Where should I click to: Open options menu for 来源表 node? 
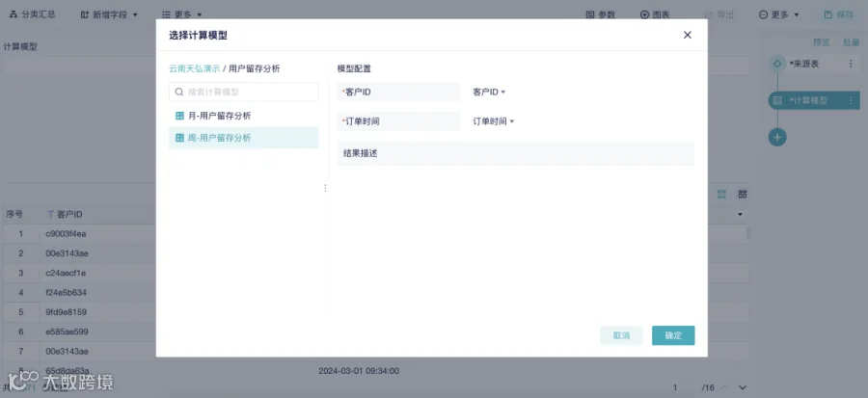(851, 65)
